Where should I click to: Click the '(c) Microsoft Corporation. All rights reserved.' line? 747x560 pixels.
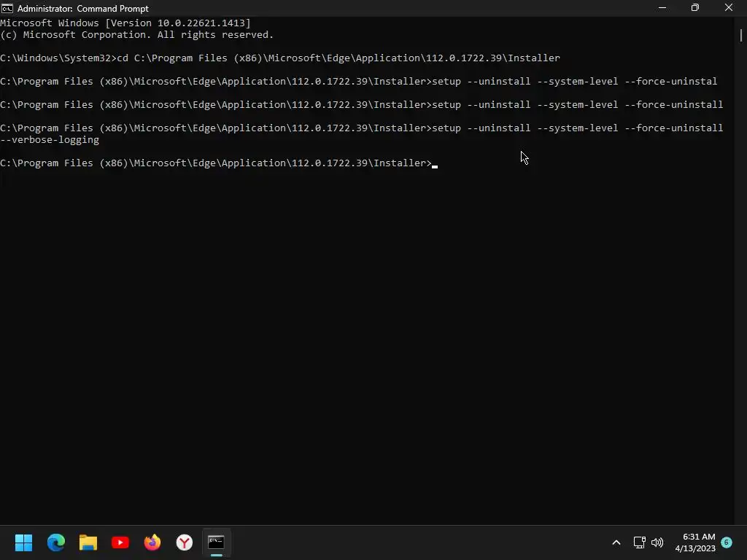pyautogui.click(x=136, y=35)
